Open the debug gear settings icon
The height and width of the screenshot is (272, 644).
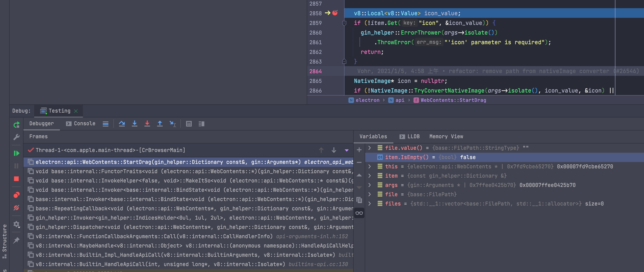click(17, 224)
